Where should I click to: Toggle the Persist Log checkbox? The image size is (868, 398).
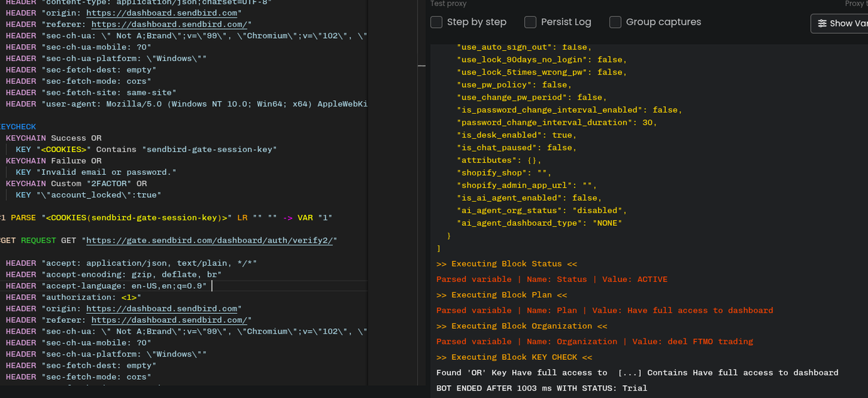tap(530, 22)
